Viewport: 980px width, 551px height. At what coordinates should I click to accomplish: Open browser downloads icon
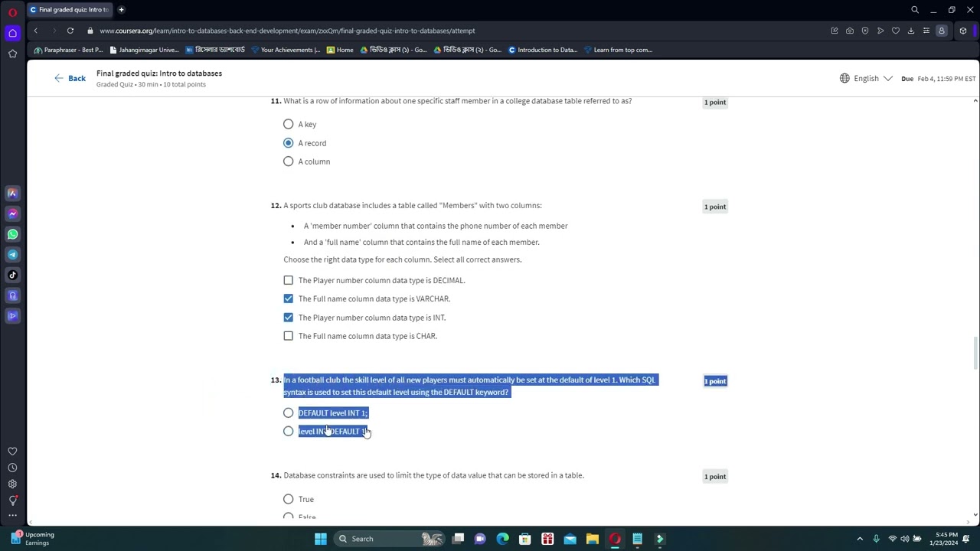point(911,31)
